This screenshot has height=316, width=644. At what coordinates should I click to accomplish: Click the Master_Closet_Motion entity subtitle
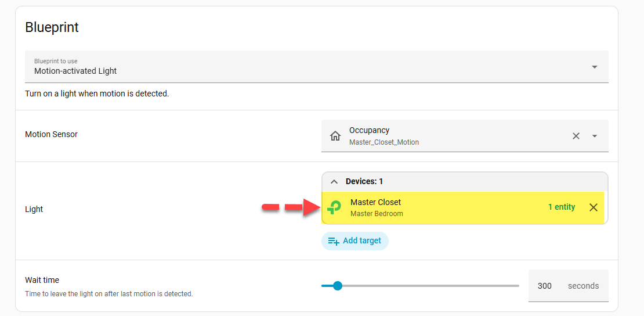(x=383, y=142)
